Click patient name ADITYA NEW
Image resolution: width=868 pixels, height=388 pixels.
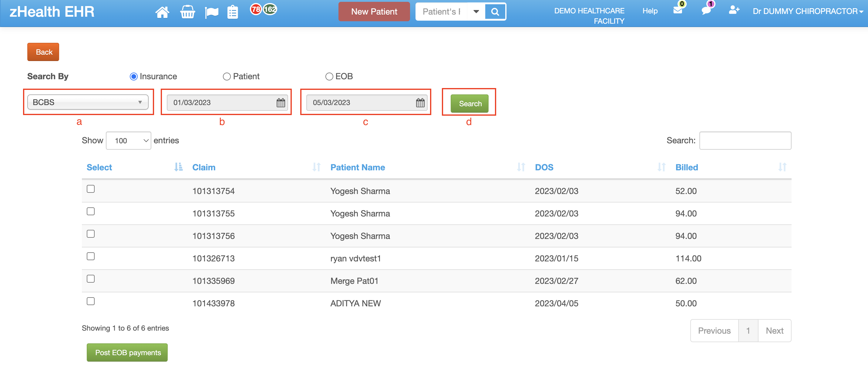point(355,303)
